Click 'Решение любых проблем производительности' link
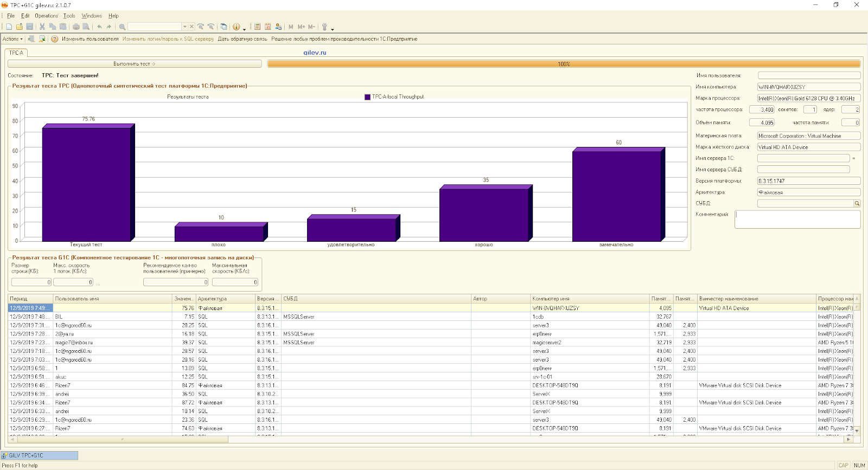 (344, 39)
